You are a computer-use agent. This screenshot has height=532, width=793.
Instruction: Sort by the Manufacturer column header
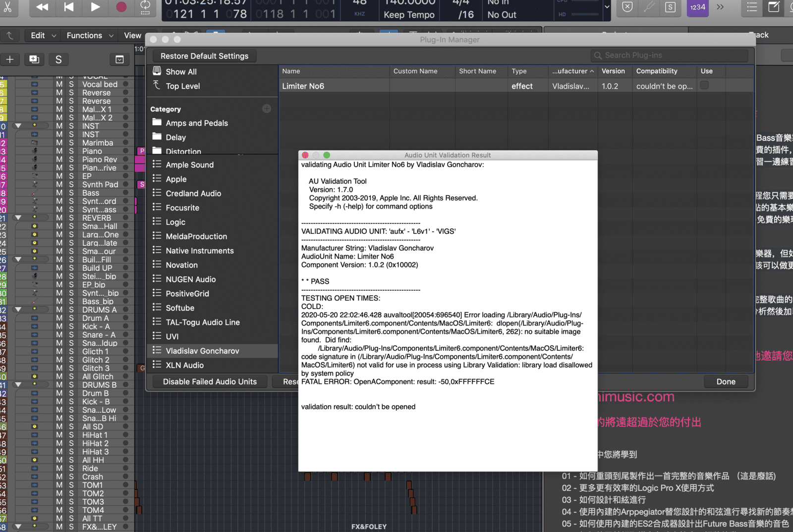click(x=572, y=71)
